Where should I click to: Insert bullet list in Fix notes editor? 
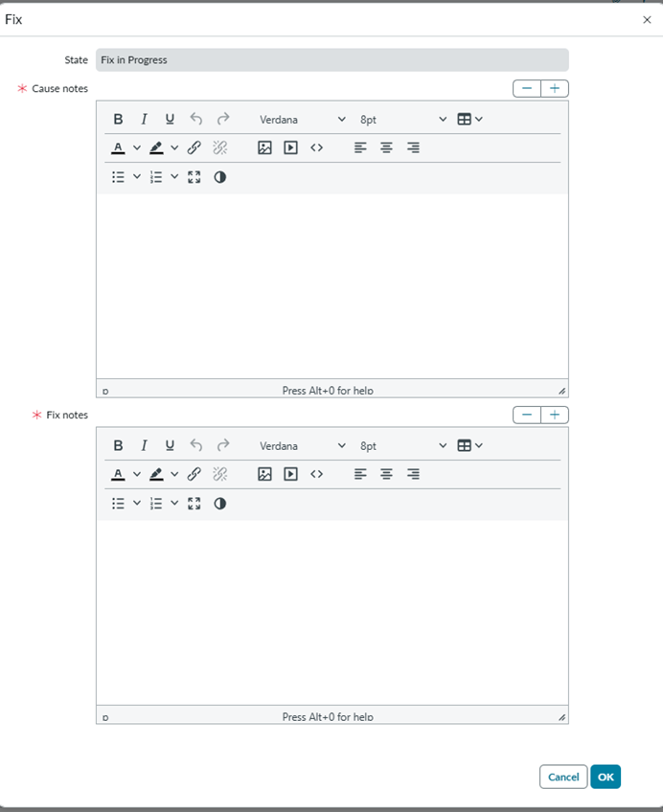[x=118, y=504]
